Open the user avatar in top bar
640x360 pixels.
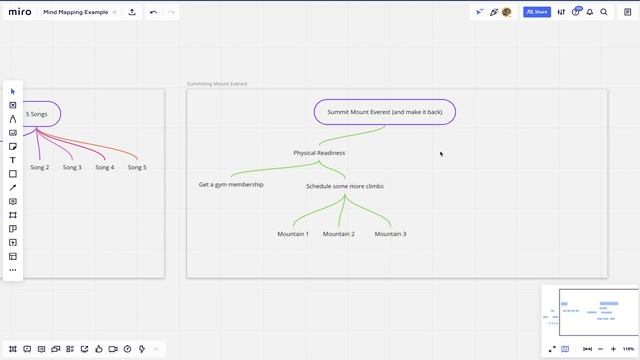coord(507,12)
